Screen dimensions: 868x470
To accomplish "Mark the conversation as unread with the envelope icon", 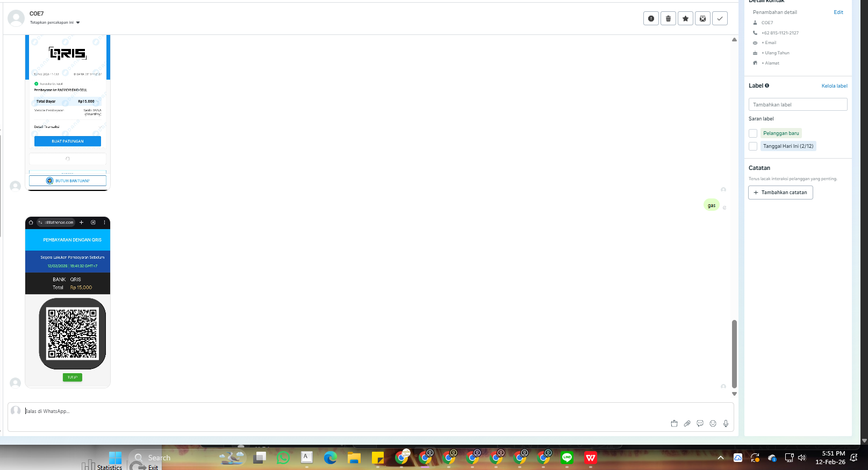I will (702, 19).
